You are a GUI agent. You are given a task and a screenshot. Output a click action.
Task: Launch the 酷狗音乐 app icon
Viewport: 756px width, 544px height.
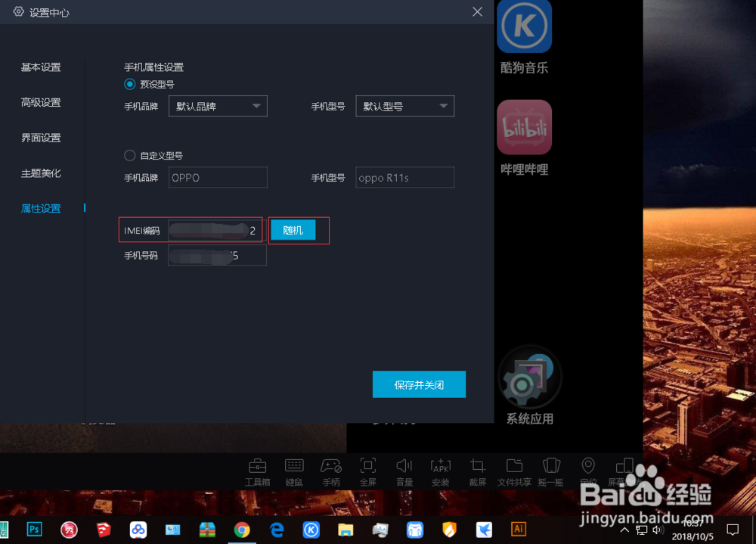pos(524,26)
